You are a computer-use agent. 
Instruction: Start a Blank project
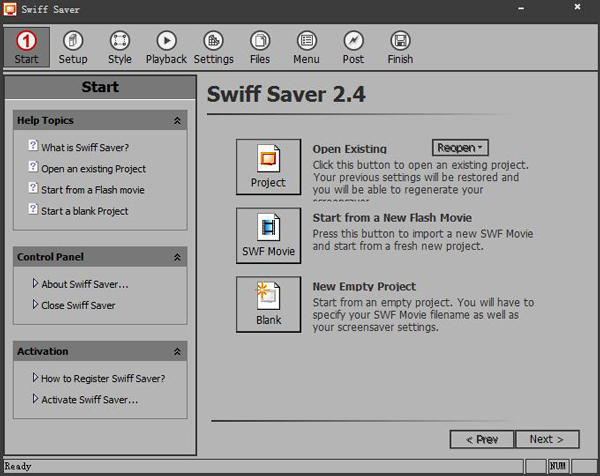268,304
